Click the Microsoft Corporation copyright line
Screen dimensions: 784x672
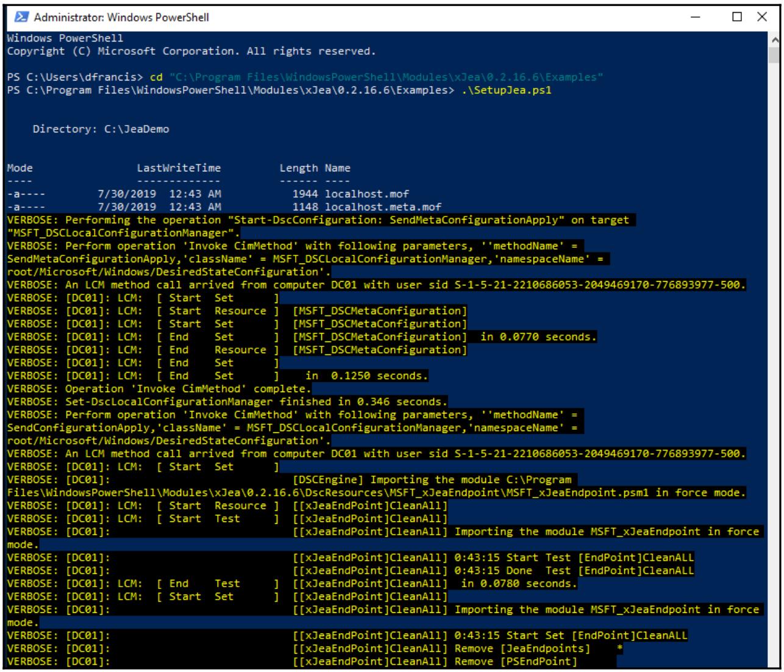click(x=191, y=51)
